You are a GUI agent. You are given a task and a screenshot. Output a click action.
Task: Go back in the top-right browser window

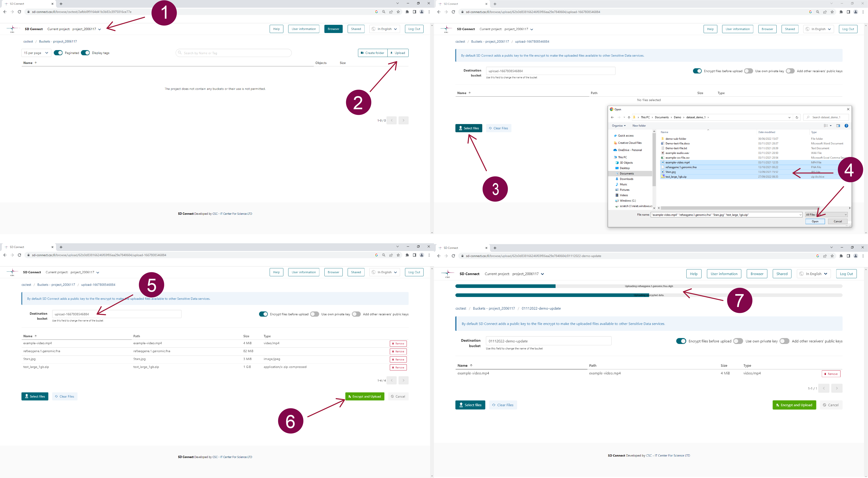tap(439, 12)
